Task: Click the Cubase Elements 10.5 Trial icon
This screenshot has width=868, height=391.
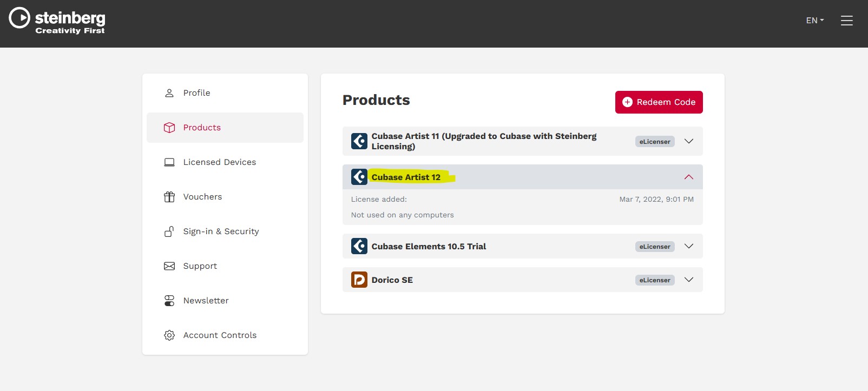Action: pos(359,246)
